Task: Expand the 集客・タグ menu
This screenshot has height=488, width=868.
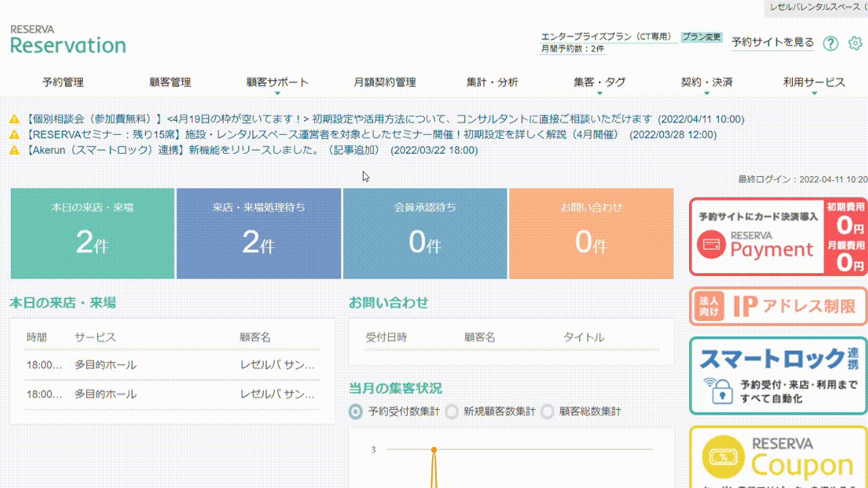Action: tap(599, 83)
